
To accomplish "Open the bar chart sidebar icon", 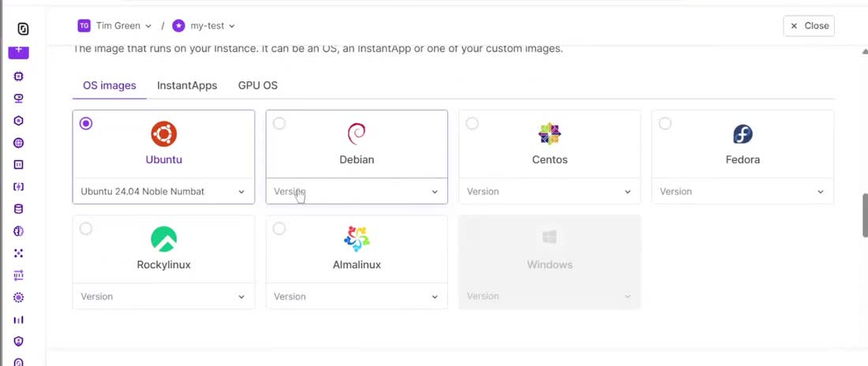I will [x=18, y=320].
